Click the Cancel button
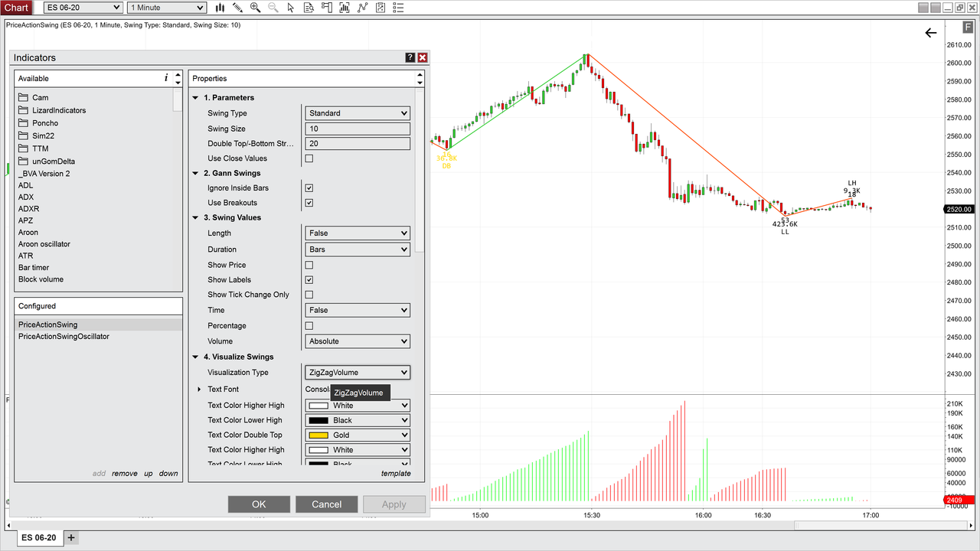 click(326, 504)
